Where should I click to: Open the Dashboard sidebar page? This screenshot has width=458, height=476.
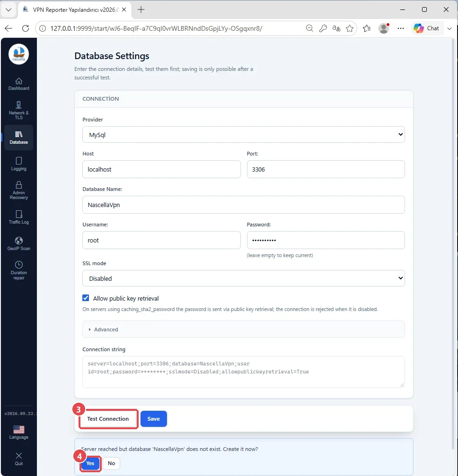pyautogui.click(x=18, y=84)
